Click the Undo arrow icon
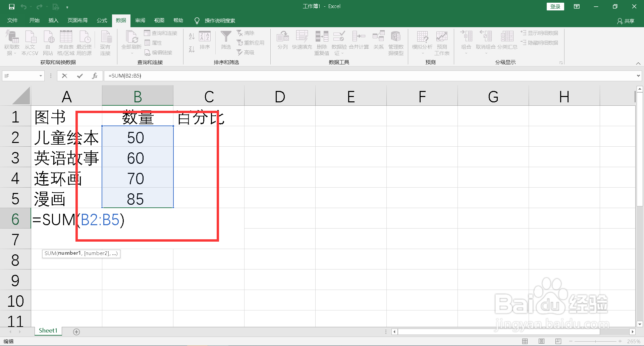644x346 pixels. tap(23, 7)
